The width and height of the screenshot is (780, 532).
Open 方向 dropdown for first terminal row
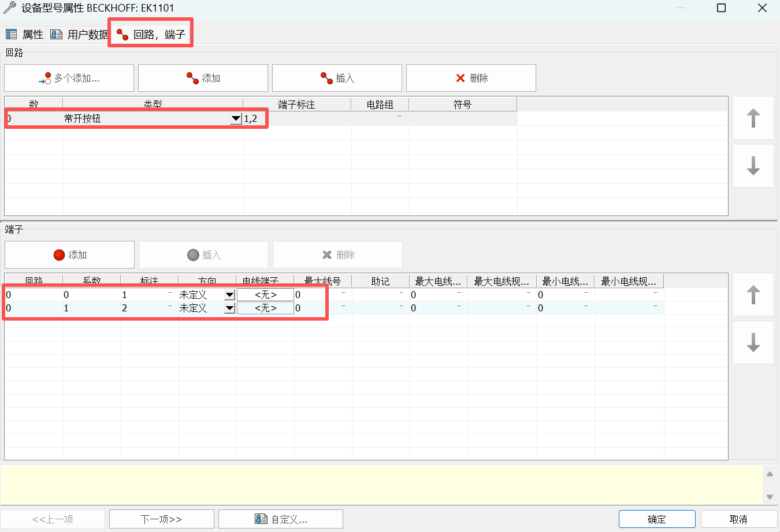tap(229, 295)
